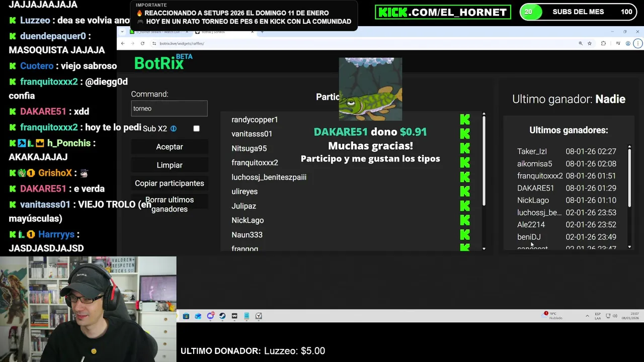The image size is (644, 362).
Task: Click the ESP LAA language indicator
Action: [x=598, y=316]
